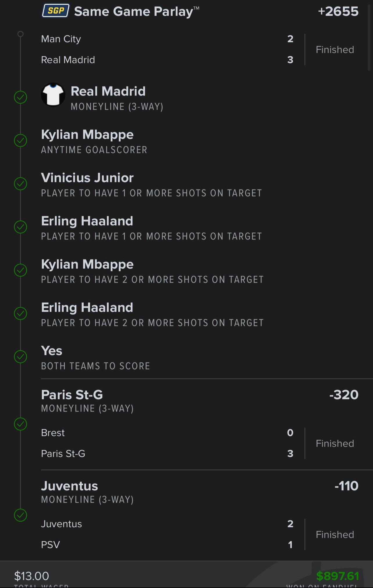
Task: Select the Juventus -110 odds
Action: pos(347,486)
